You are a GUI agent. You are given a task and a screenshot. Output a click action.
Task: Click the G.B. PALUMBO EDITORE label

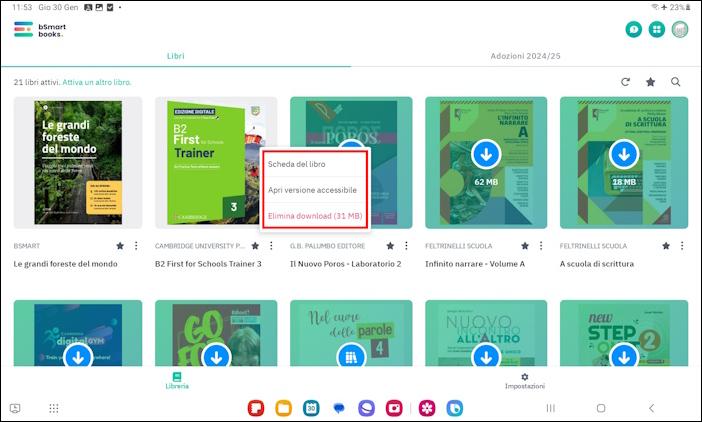pos(327,246)
